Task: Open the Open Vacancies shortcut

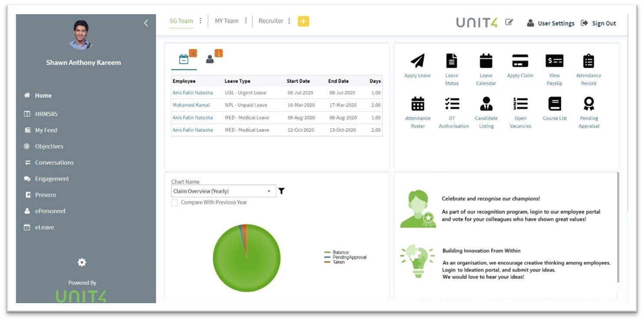Action: coord(520,113)
